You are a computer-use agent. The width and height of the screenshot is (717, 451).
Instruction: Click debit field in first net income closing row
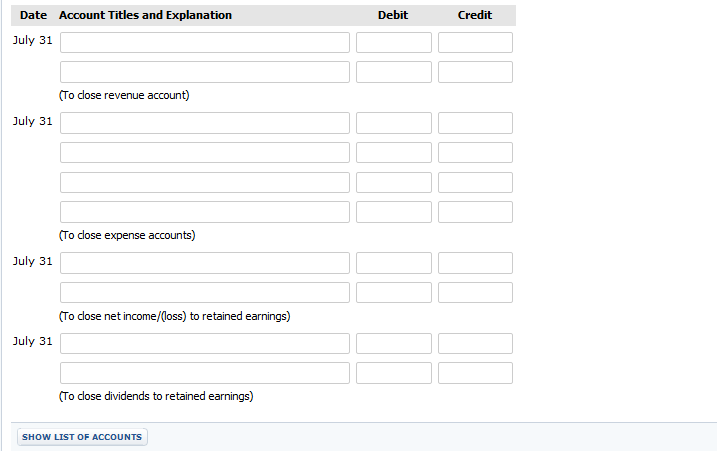(394, 263)
